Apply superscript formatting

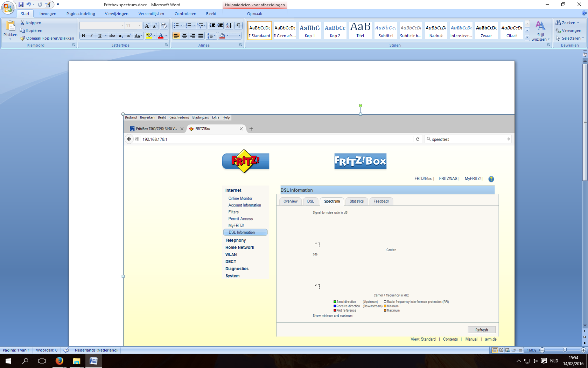(x=129, y=36)
